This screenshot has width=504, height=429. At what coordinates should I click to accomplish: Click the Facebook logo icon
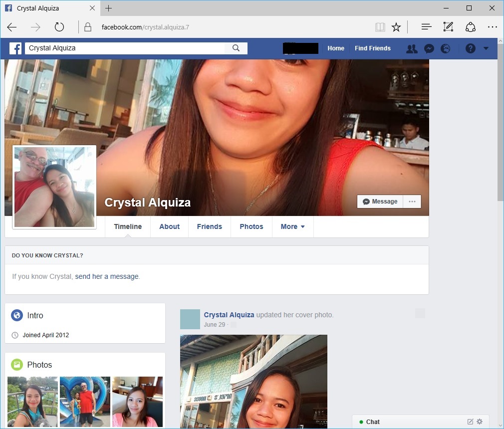point(15,48)
